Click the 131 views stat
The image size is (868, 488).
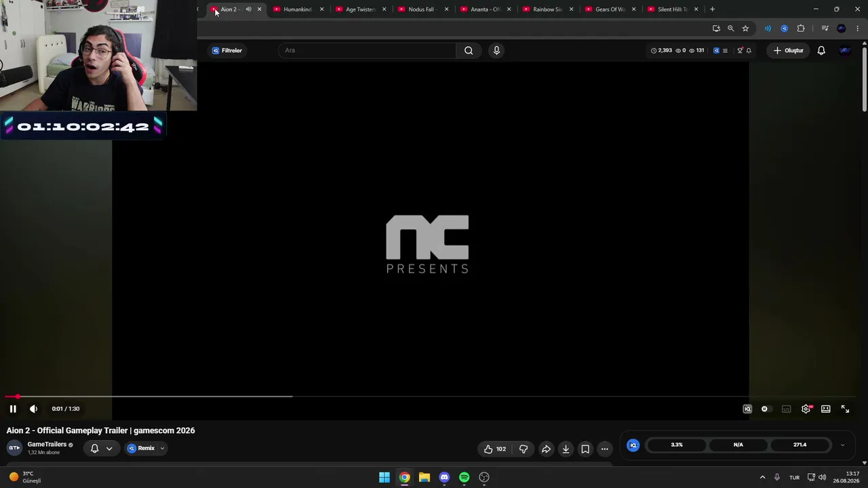tap(696, 50)
